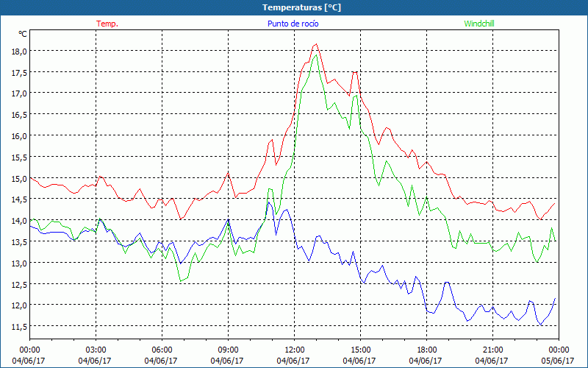
Task: Select the red 'Temp.' legend label
Action: 107,24
